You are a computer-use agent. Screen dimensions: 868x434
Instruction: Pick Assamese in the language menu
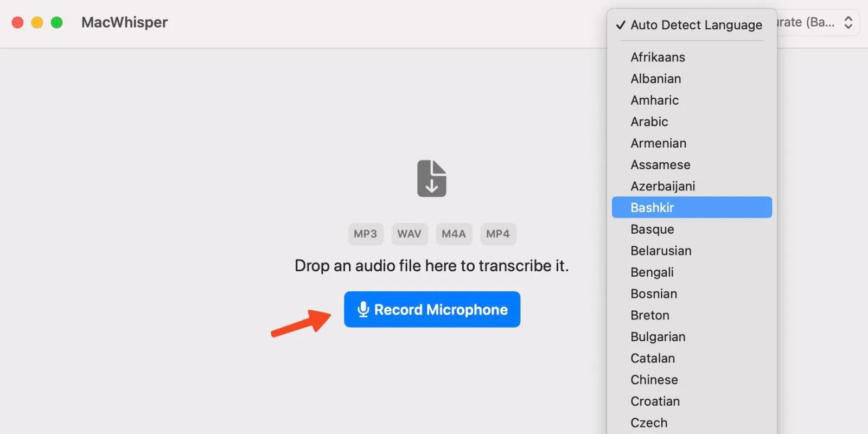pyautogui.click(x=692, y=165)
